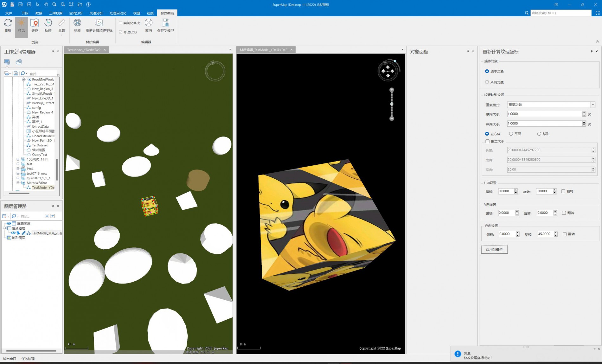
Task: Click the zoom in magnifier in quick toolbar
Action: click(x=54, y=4)
